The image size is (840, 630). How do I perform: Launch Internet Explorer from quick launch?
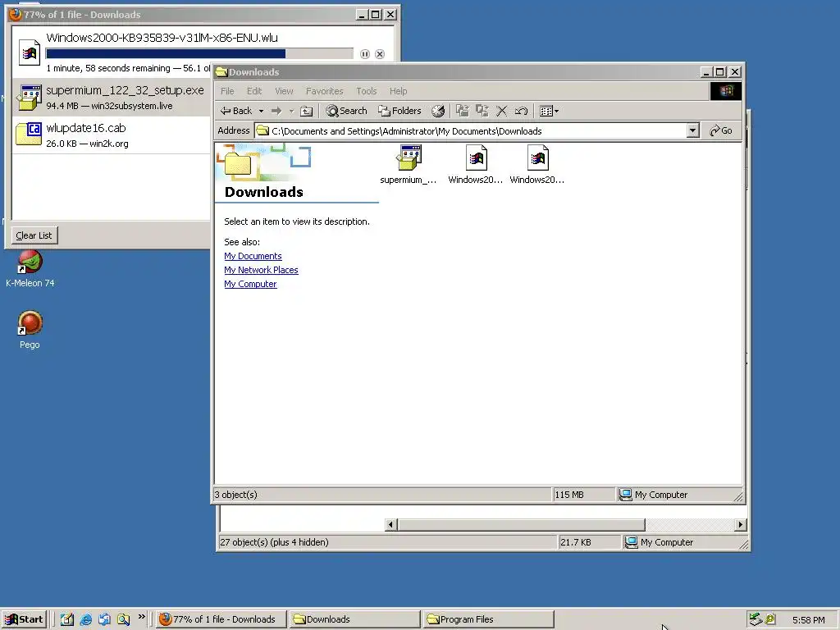pyautogui.click(x=85, y=619)
